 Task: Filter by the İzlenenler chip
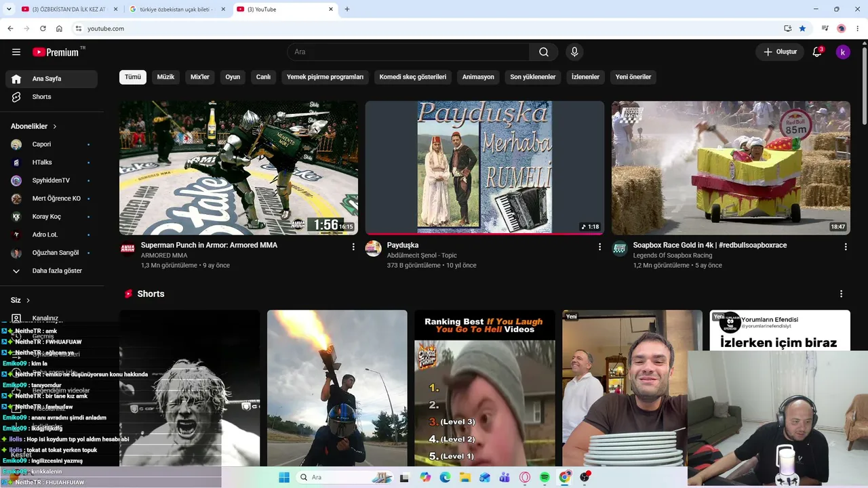[x=585, y=77]
